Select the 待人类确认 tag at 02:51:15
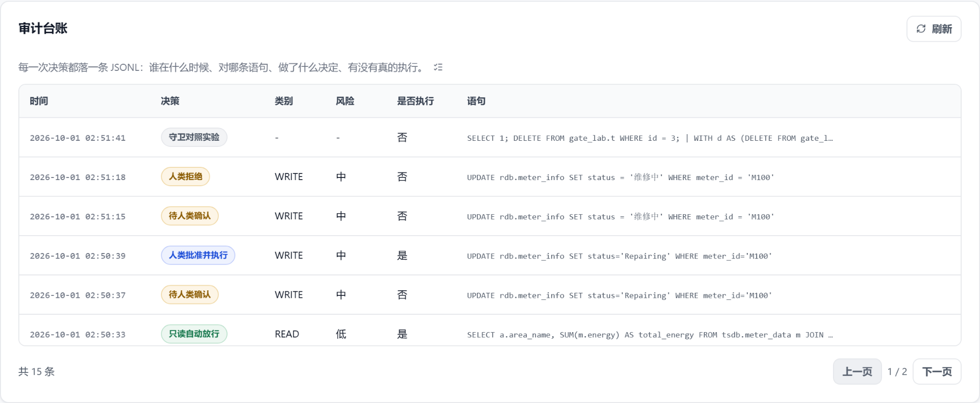The width and height of the screenshot is (980, 403). 189,216
